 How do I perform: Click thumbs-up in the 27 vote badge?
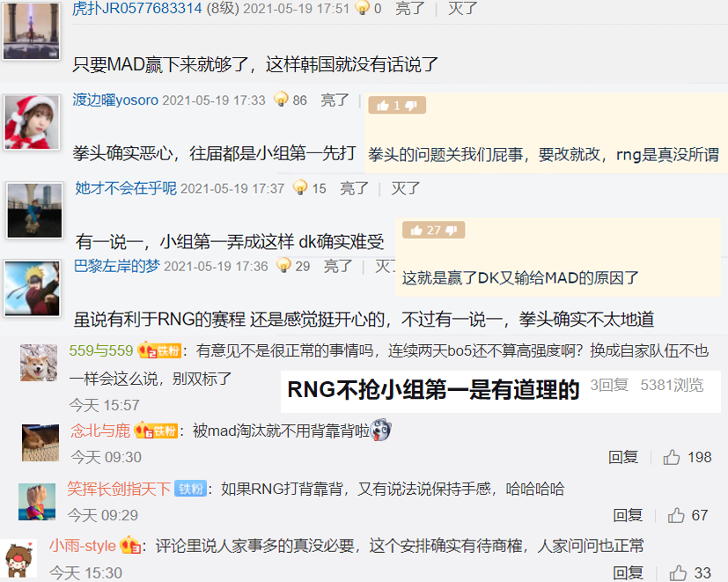pyautogui.click(x=416, y=230)
